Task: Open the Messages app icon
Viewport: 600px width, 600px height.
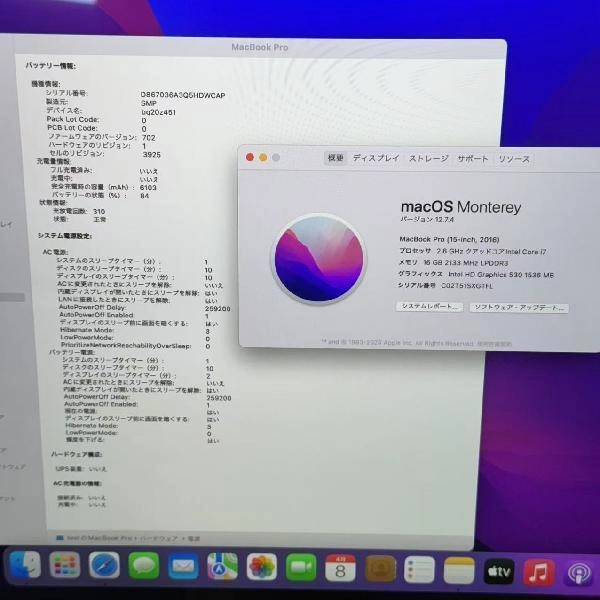Action: [144, 566]
